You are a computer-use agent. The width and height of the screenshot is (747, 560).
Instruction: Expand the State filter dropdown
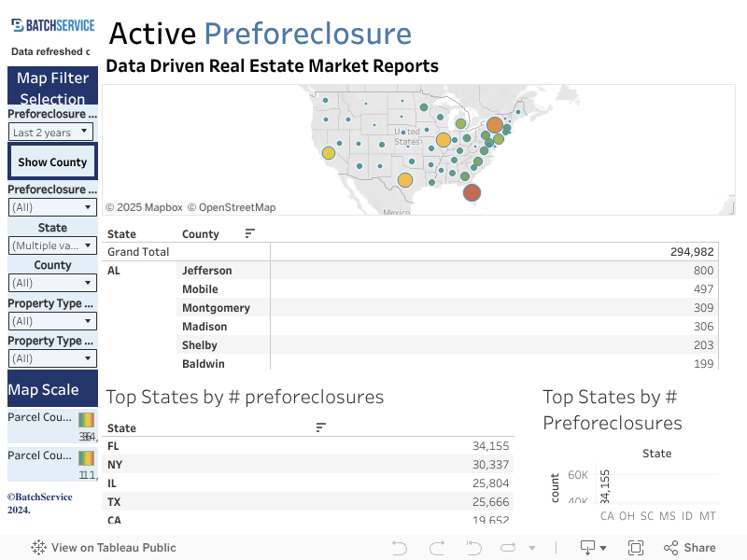51,245
